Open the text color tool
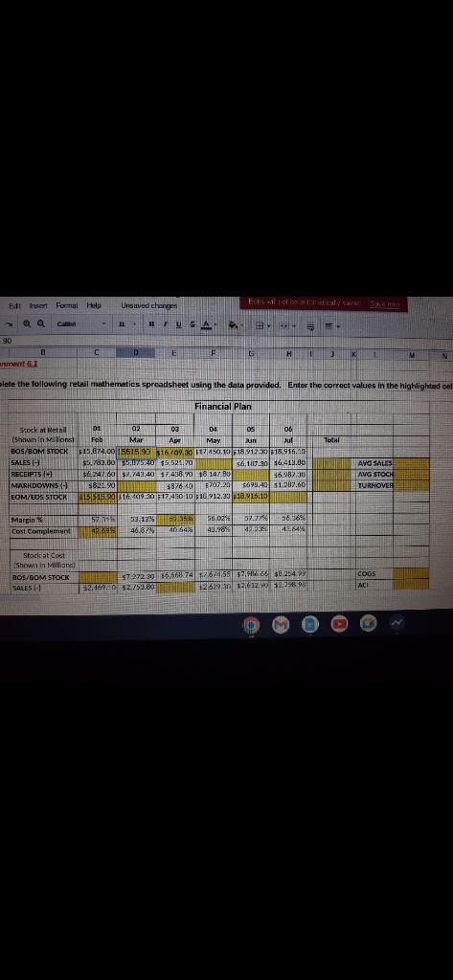 coord(205,325)
